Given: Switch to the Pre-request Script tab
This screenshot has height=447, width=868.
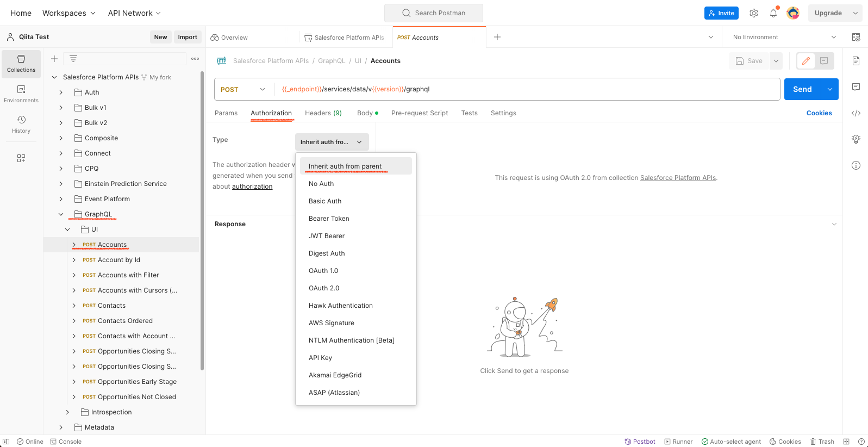Looking at the screenshot, I should (420, 113).
